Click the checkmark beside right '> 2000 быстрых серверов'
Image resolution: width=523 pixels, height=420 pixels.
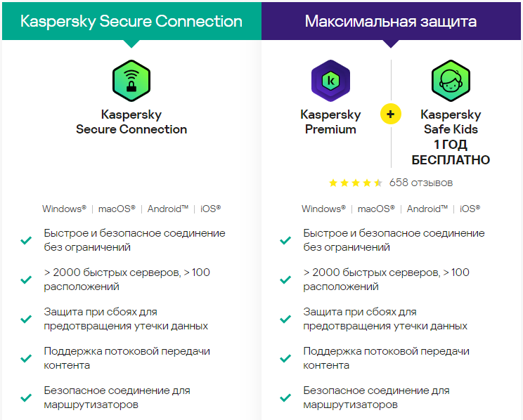(x=285, y=280)
